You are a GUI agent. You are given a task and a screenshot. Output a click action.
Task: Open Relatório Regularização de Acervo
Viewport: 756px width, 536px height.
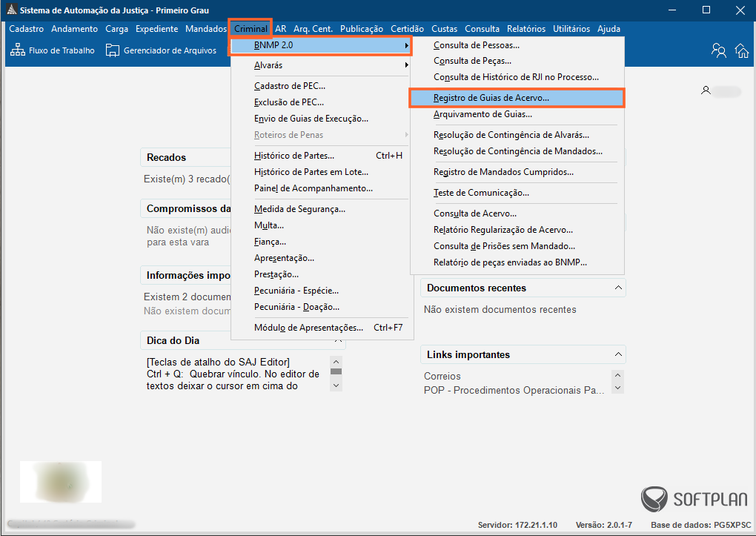tap(517, 230)
